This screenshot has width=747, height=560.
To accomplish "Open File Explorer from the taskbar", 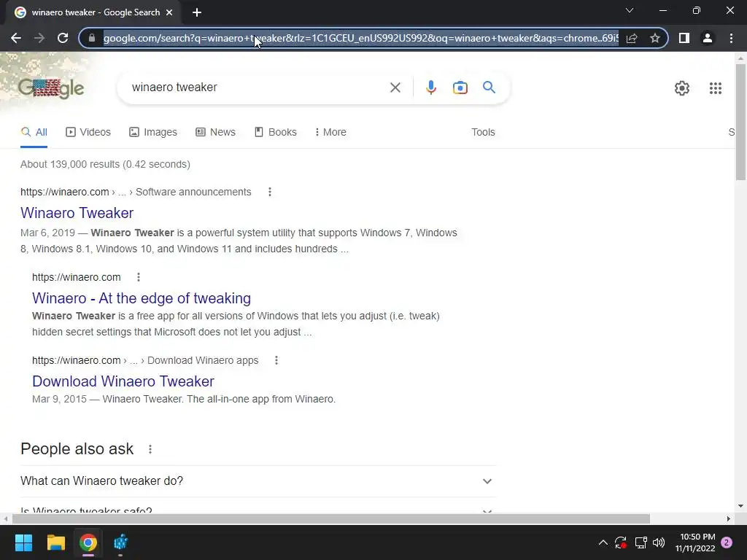I will 55,542.
